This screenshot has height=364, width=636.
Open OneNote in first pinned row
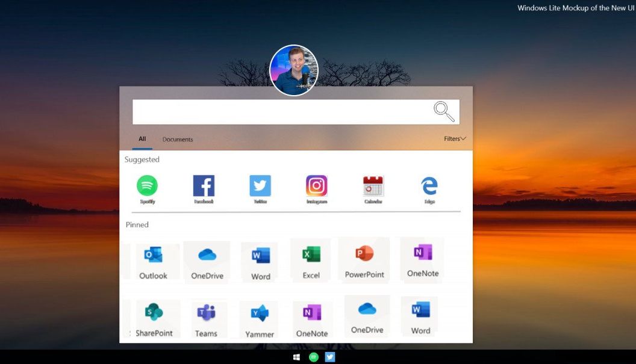pyautogui.click(x=423, y=261)
